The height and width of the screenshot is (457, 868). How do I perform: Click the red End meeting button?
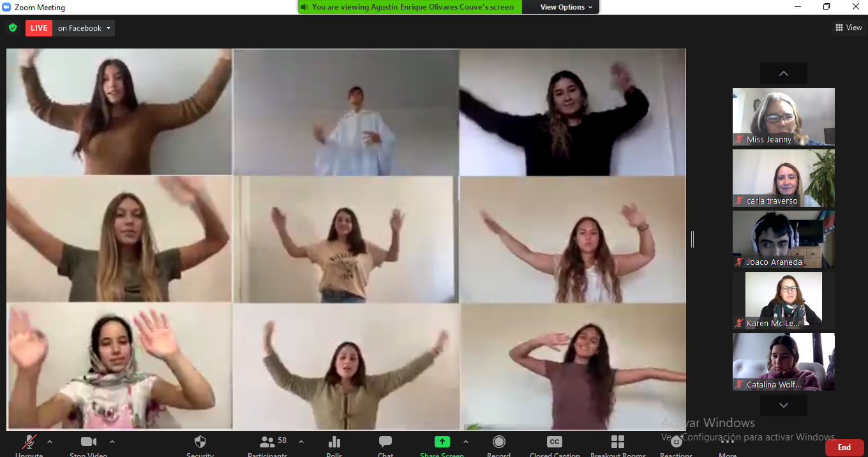point(844,447)
